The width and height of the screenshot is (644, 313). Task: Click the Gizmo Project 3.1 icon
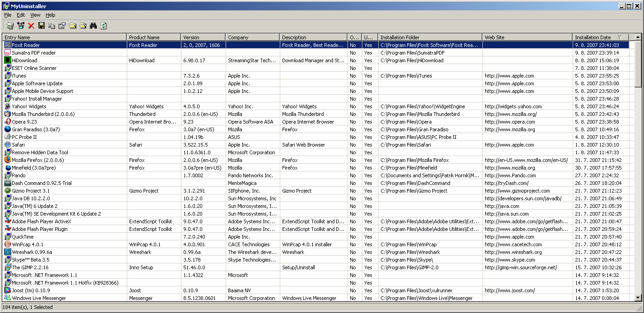pyautogui.click(x=8, y=191)
